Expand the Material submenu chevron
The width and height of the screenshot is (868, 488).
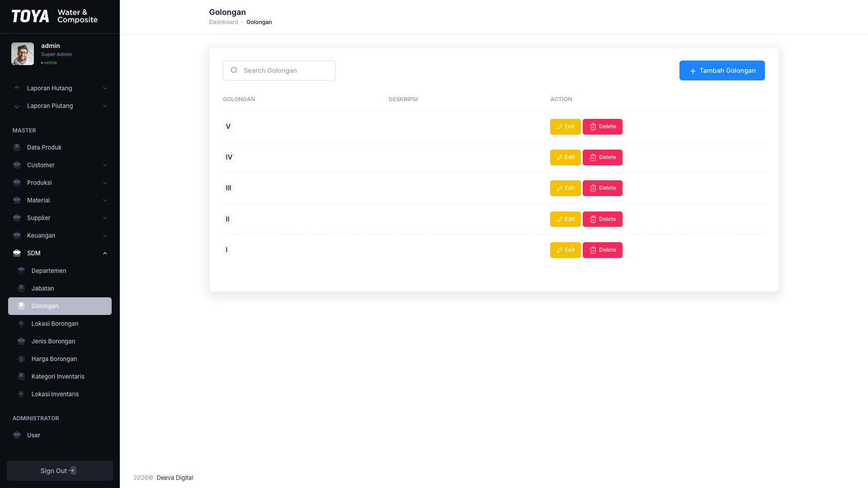click(105, 200)
